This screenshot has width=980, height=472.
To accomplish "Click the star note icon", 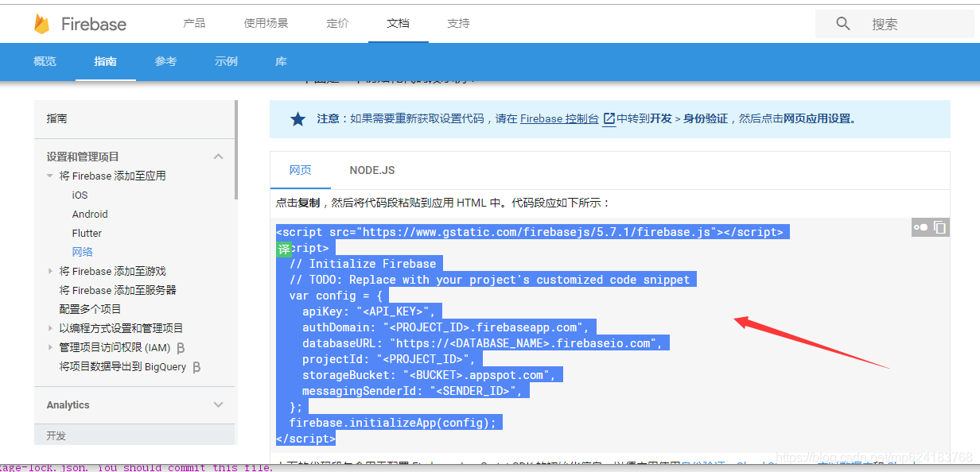I will pyautogui.click(x=297, y=119).
